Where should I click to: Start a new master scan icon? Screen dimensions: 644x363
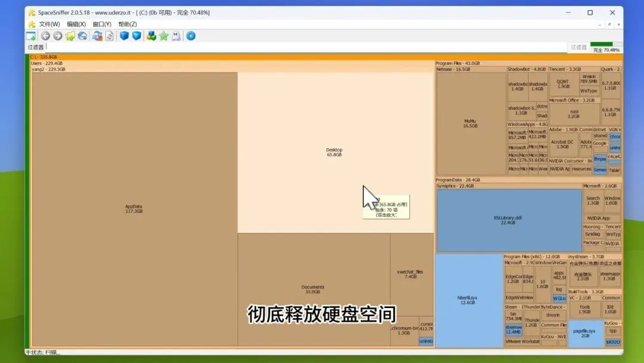click(97, 36)
